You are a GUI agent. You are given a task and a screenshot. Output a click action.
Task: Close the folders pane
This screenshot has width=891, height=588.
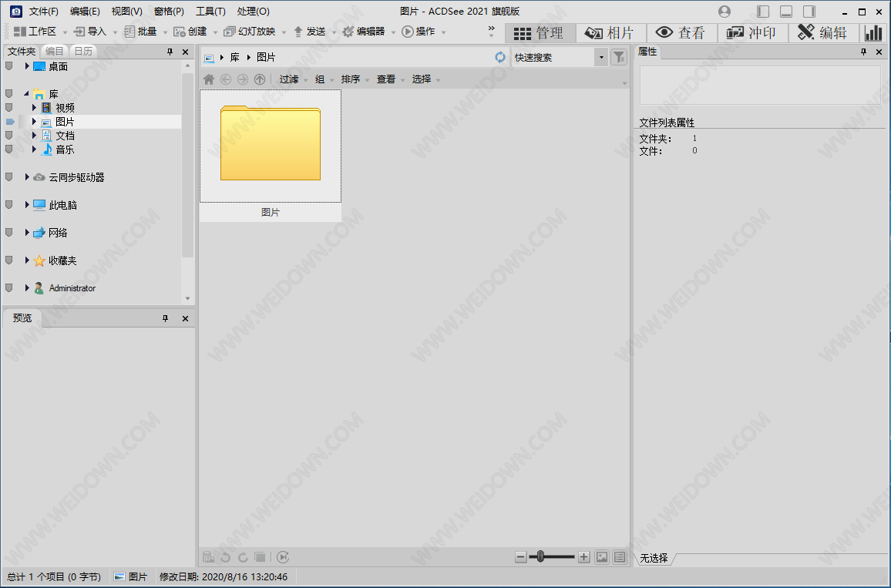point(185,52)
